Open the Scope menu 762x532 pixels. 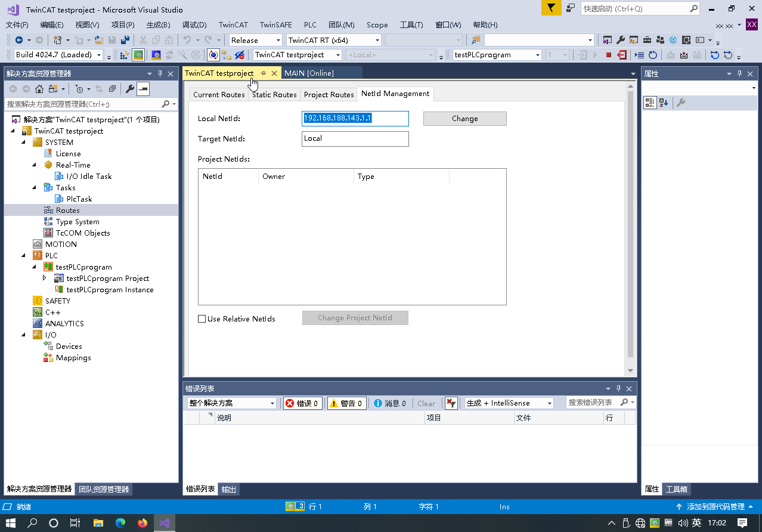pos(377,24)
